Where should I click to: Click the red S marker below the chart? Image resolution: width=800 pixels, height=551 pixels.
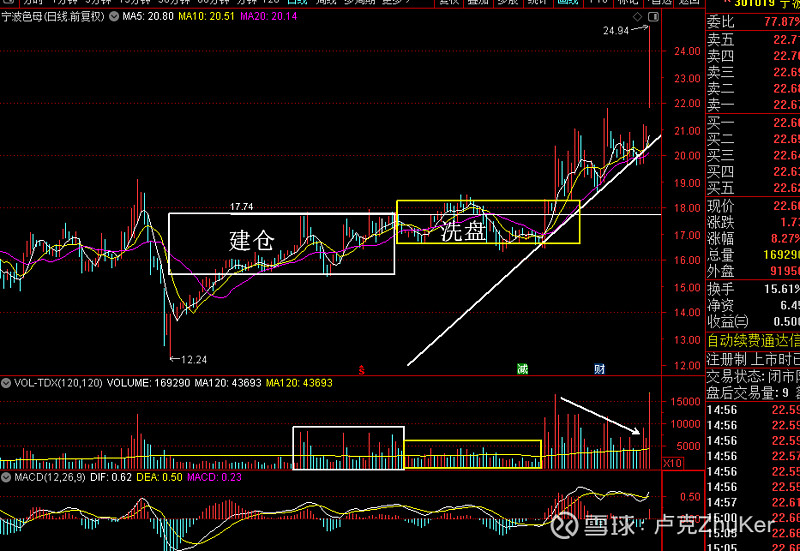361,370
